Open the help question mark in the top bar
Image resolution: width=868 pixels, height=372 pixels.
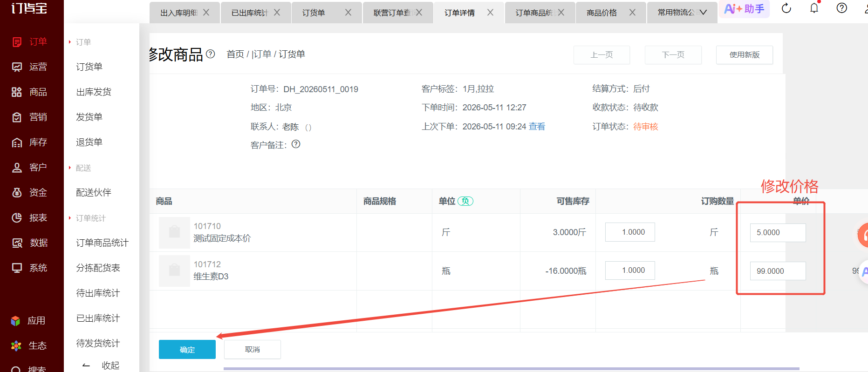(841, 8)
